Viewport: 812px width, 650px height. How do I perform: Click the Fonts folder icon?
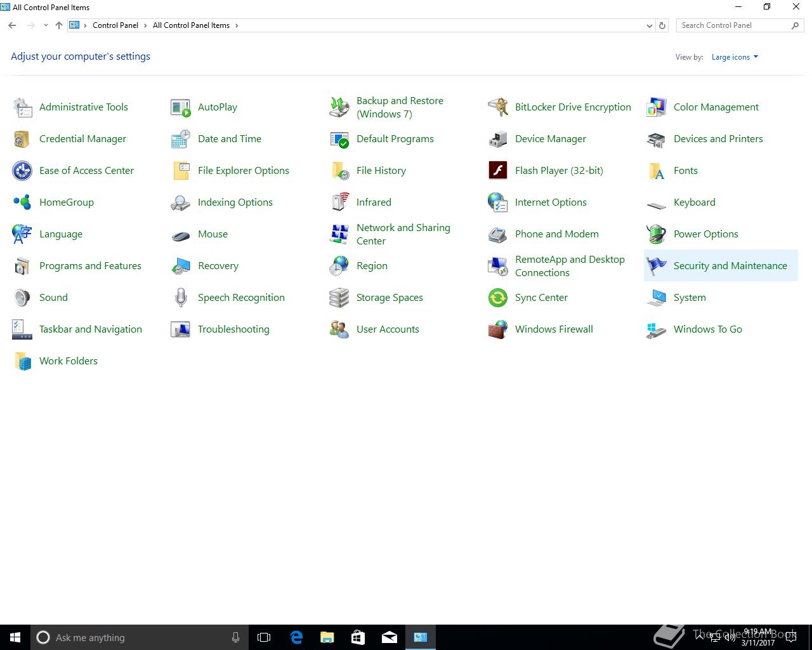657,171
